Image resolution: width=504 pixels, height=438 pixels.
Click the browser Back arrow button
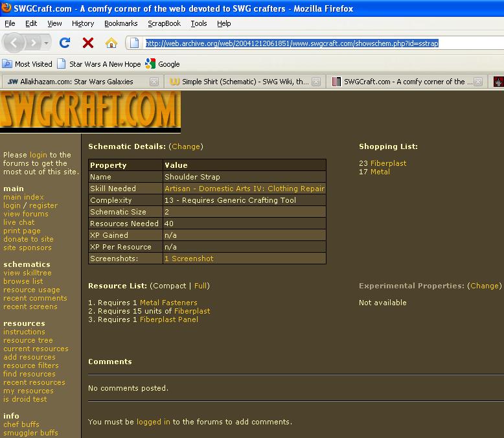(15, 43)
